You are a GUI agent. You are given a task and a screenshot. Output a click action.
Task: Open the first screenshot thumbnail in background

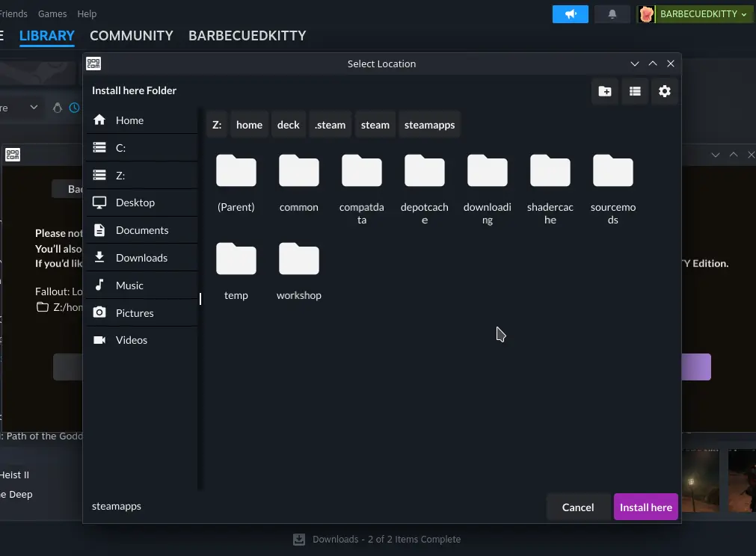pyautogui.click(x=701, y=480)
